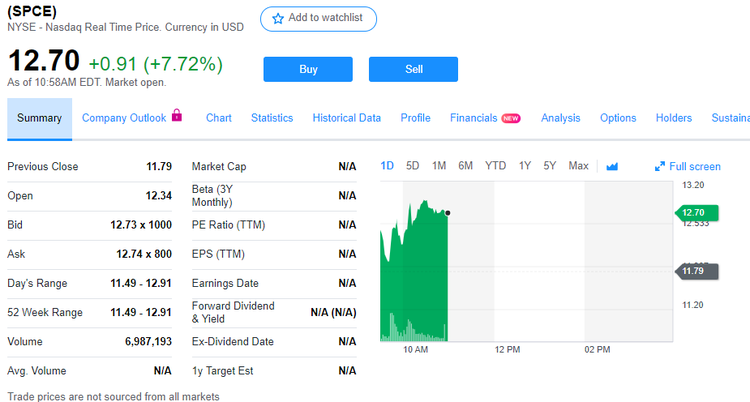The width and height of the screenshot is (750, 402).
Task: Select the 1D chart range
Action: coord(387,166)
